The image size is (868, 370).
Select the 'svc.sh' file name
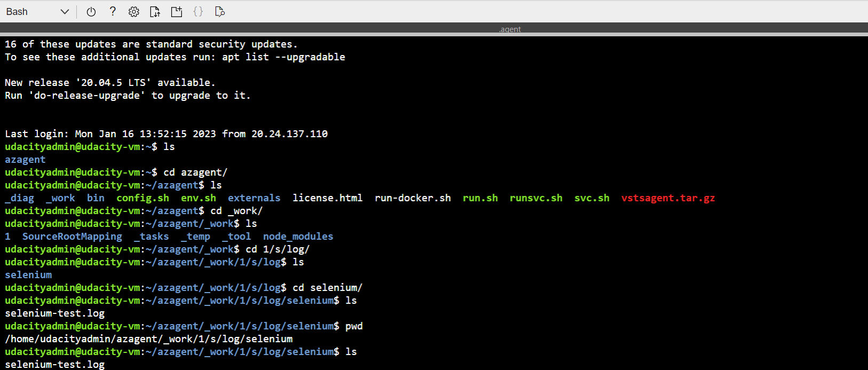(x=592, y=198)
